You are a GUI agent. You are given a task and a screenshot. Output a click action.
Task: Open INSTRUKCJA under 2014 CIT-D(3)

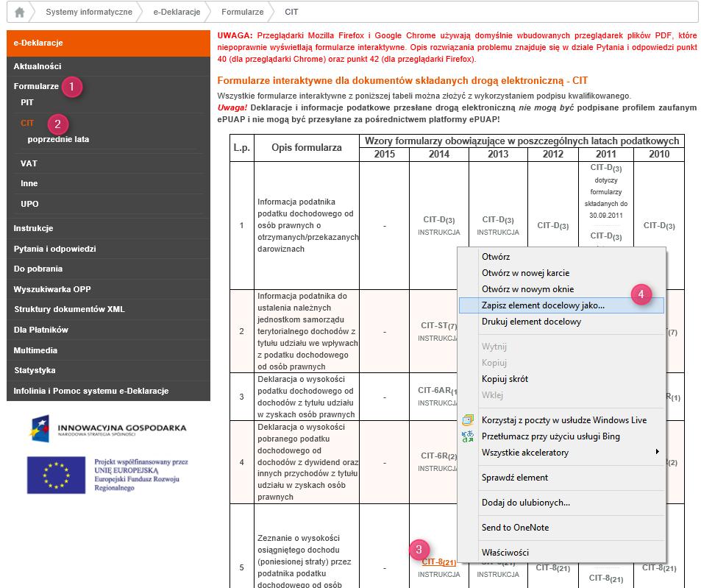point(439,233)
